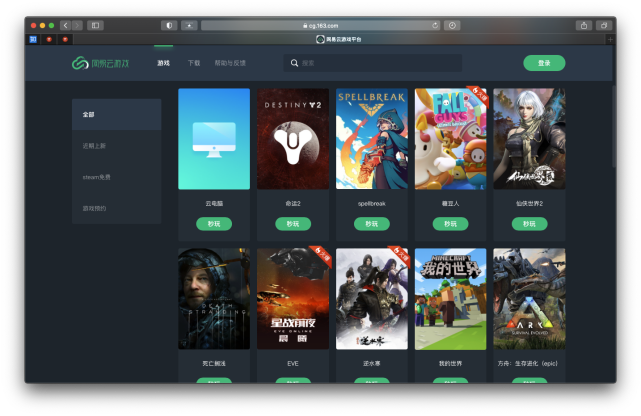641x416 pixels.
Task: Click 秒玩 button under 仙侠世界2
Action: pyautogui.click(x=529, y=224)
